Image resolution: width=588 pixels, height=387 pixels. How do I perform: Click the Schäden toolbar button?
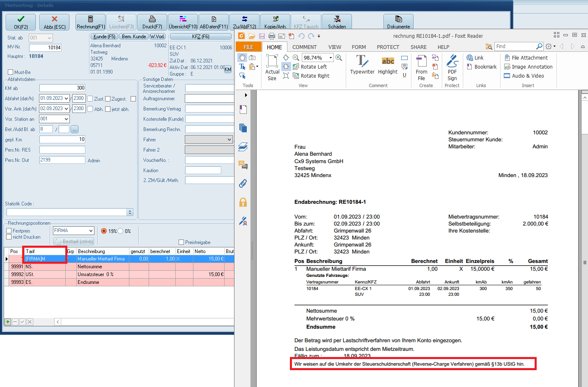tap(337, 22)
